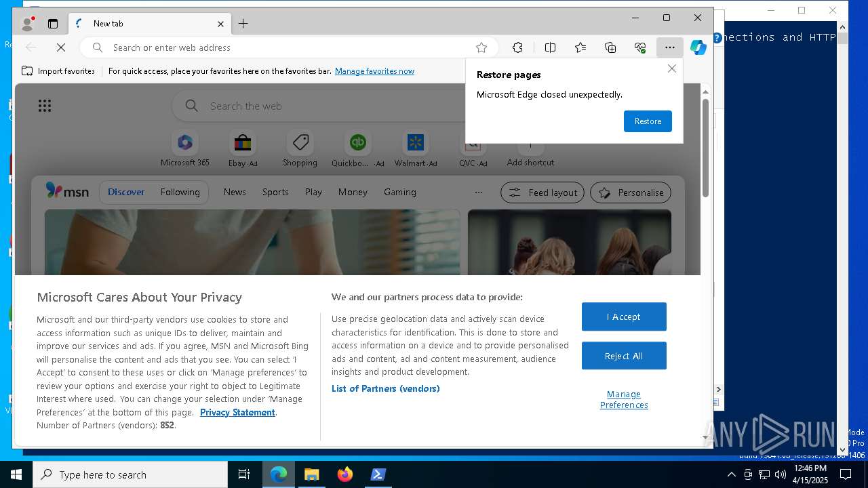
Task: Open the Money section
Action: click(x=353, y=192)
